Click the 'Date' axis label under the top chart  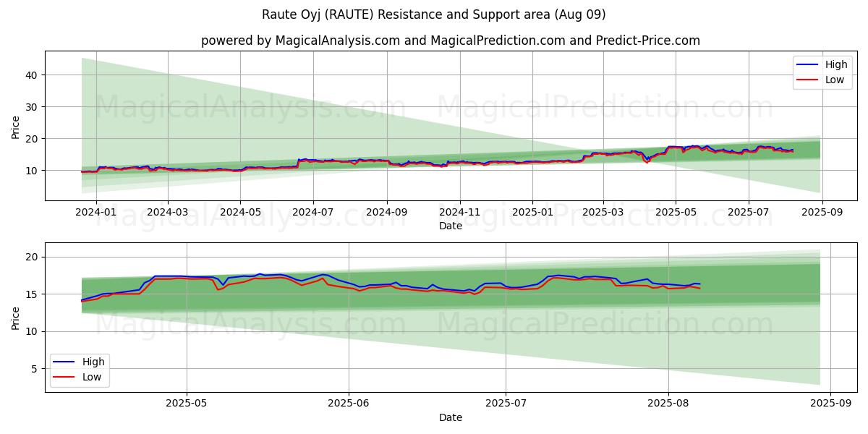click(451, 226)
